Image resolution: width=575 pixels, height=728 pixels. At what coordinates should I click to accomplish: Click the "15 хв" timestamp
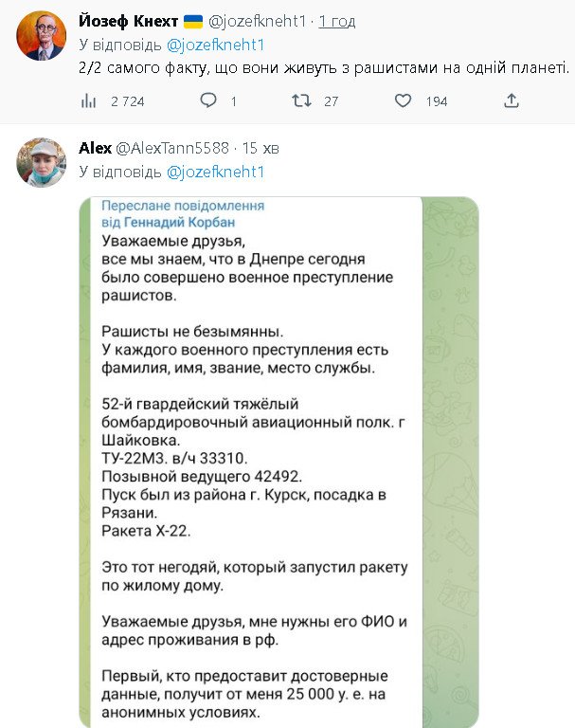261,148
